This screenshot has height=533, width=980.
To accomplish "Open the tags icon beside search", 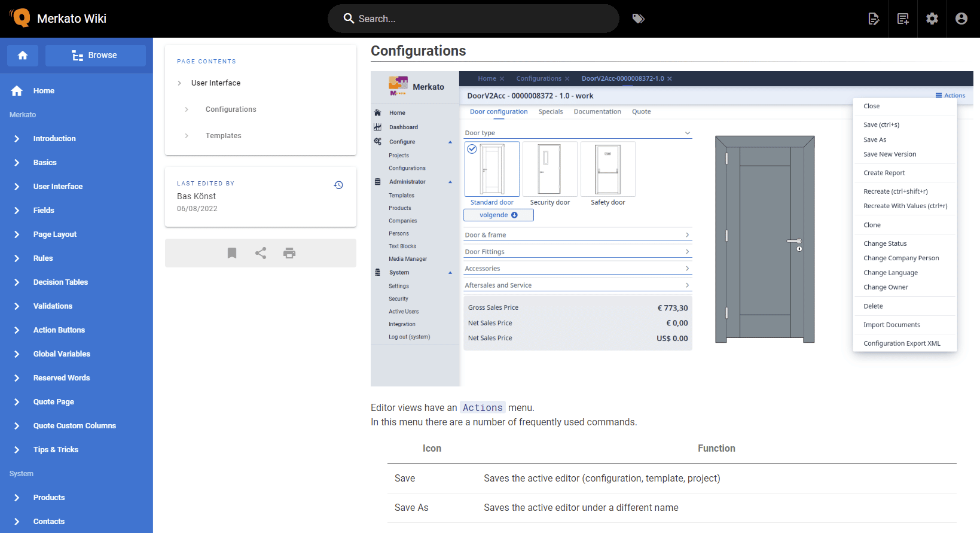I will (639, 19).
